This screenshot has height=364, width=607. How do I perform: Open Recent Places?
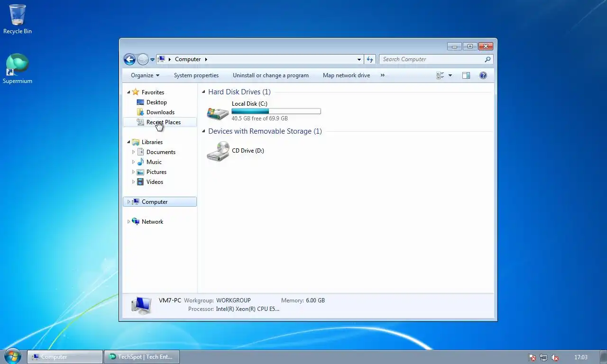(163, 122)
